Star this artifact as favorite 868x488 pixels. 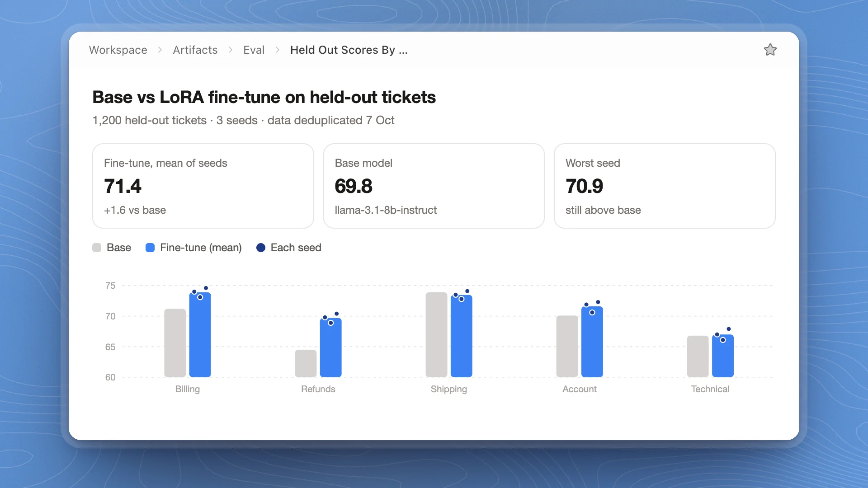(770, 50)
